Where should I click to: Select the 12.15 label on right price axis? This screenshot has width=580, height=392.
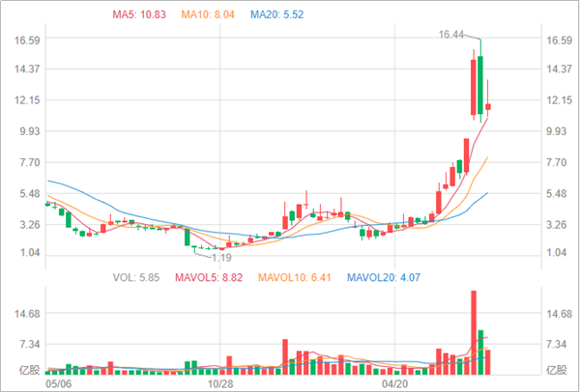(x=560, y=100)
